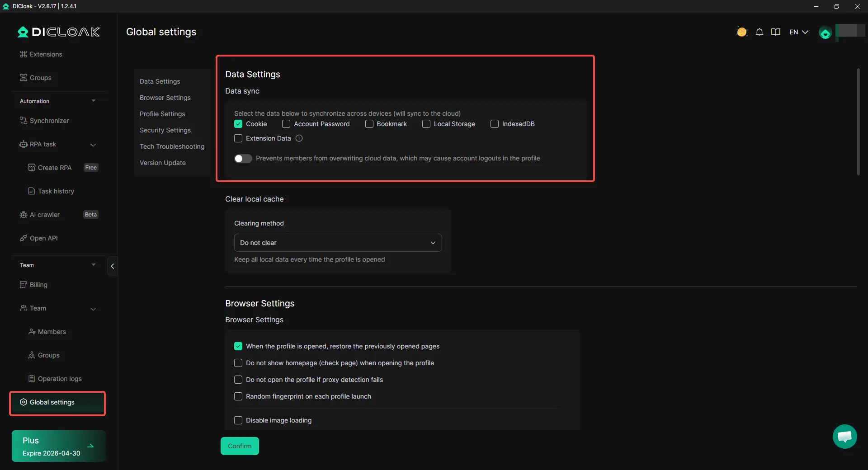Open the live chat support bubble
The image size is (868, 470).
tap(844, 437)
